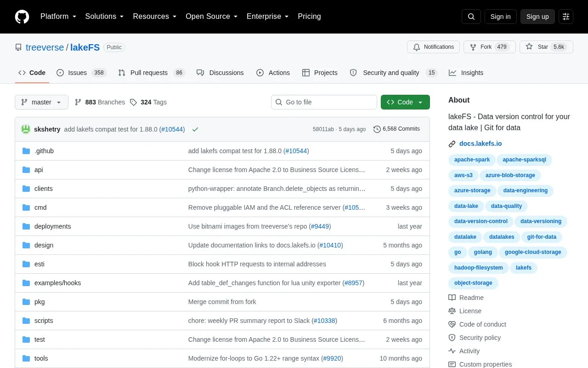
Task: Open the master branch selector
Action: click(41, 102)
